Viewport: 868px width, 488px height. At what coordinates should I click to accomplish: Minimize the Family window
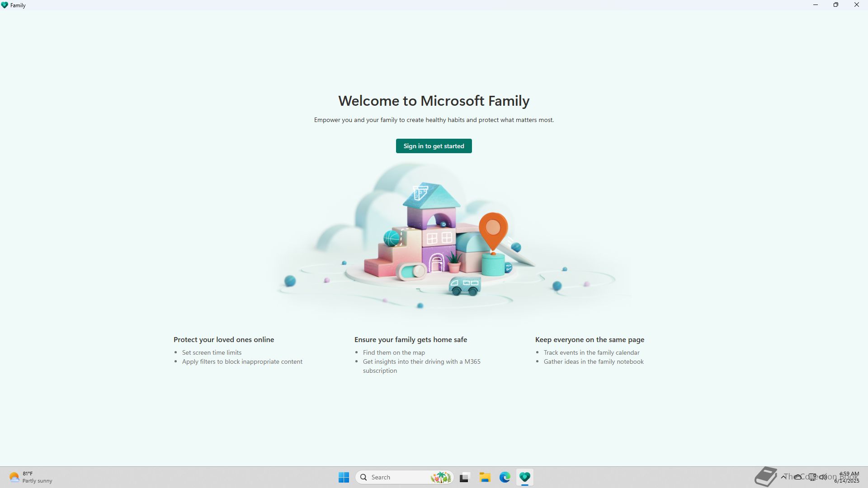[816, 5]
